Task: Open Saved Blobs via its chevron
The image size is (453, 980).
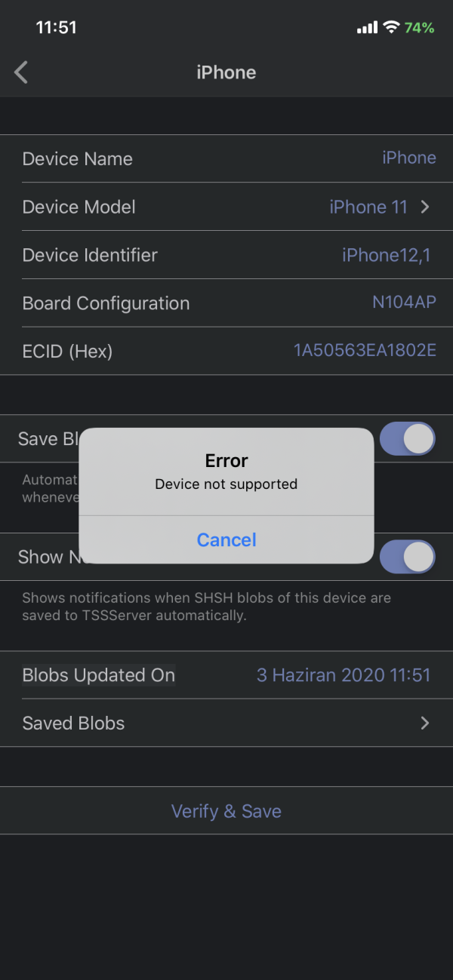Action: 425,723
